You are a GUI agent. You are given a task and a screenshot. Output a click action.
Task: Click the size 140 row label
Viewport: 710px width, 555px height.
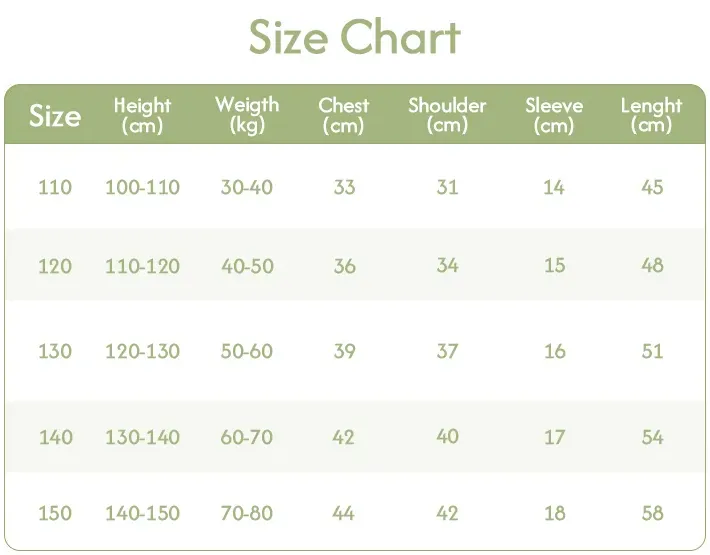55,437
